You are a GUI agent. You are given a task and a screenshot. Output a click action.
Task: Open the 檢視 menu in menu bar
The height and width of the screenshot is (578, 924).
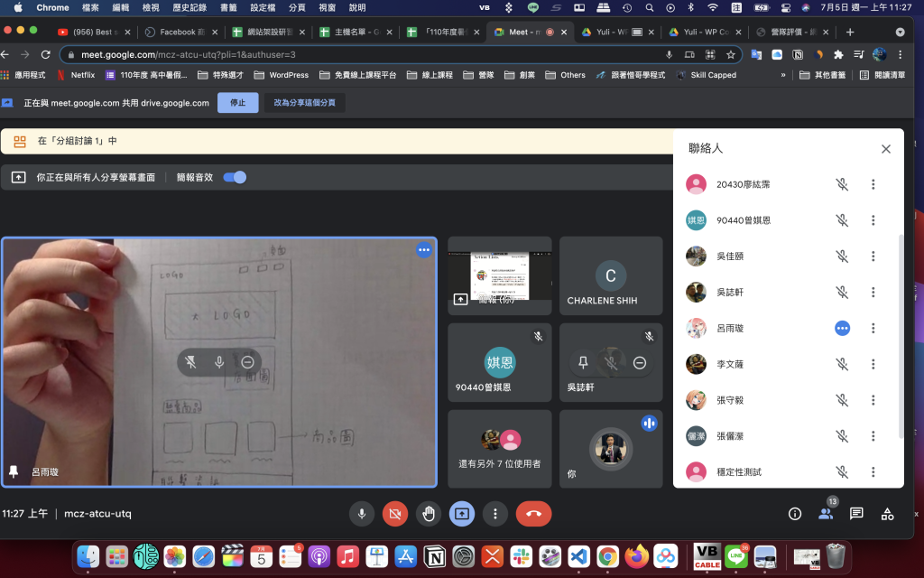point(151,7)
